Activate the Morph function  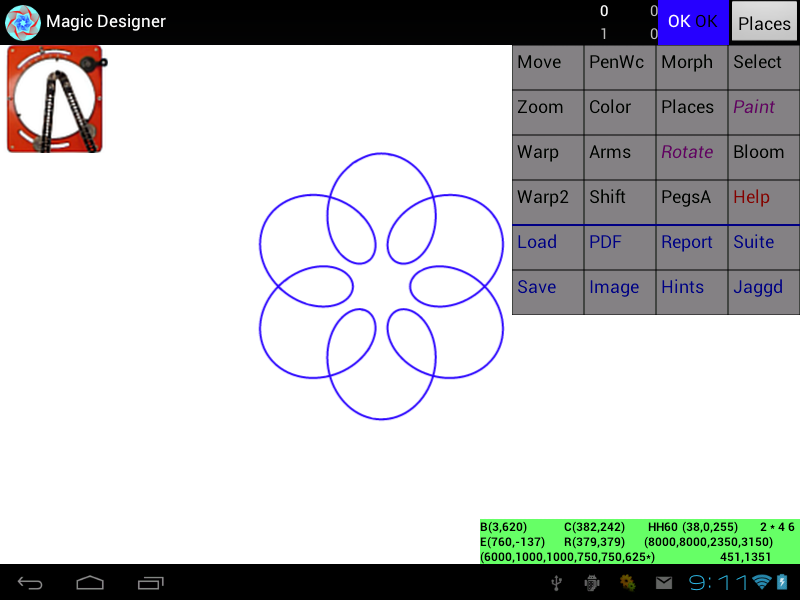[691, 67]
